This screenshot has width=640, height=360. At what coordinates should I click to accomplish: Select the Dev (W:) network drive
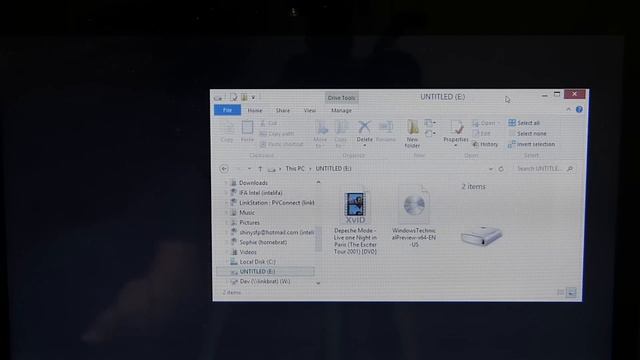pos(264,282)
